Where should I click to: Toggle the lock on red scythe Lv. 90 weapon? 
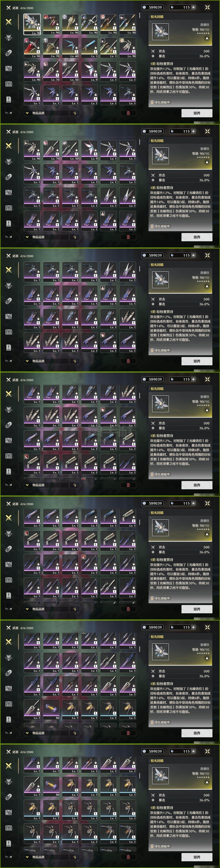(x=38, y=48)
